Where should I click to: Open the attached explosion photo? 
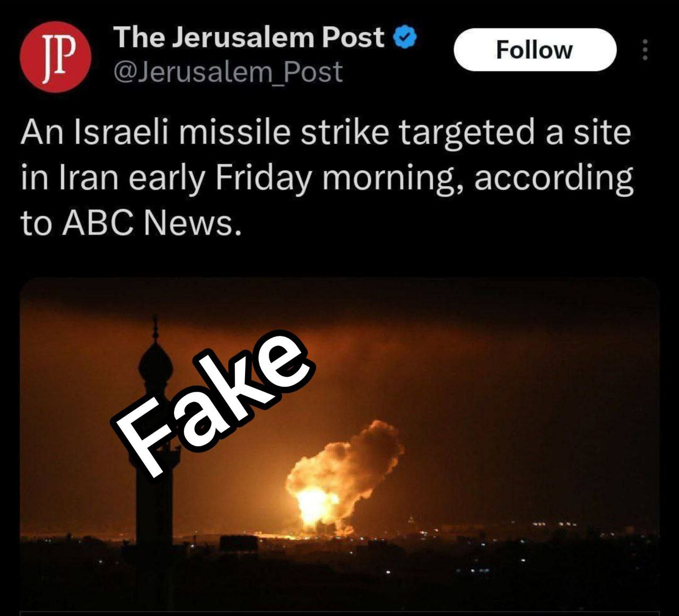pyautogui.click(x=339, y=445)
